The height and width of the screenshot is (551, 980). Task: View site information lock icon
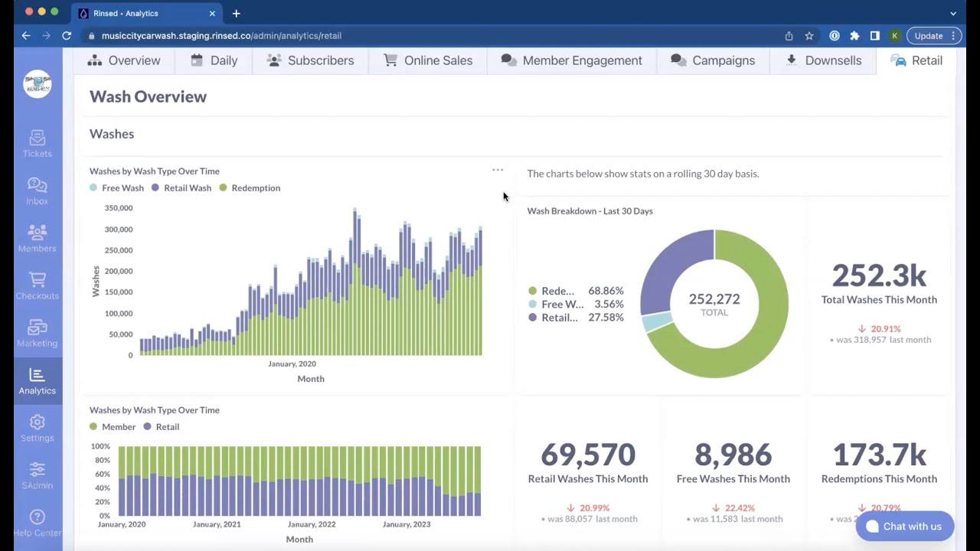(x=91, y=35)
